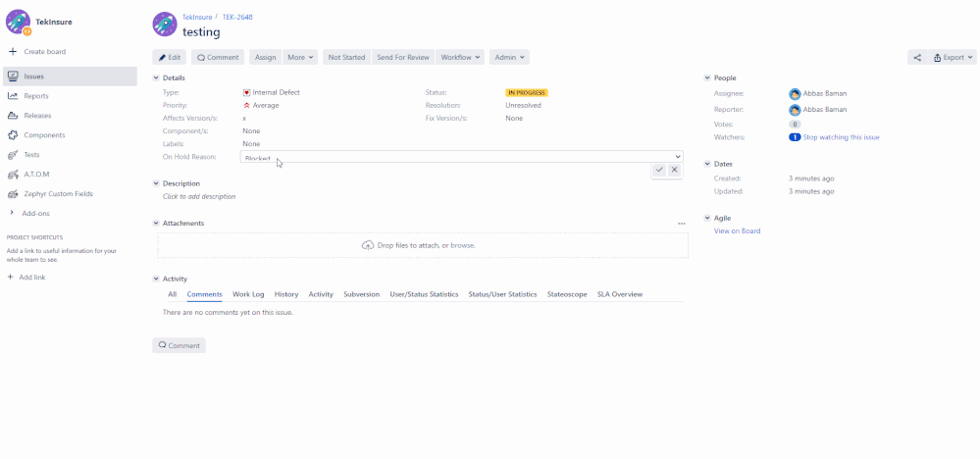Image resolution: width=980 pixels, height=459 pixels.
Task: Click the top Comment button
Action: (x=218, y=58)
